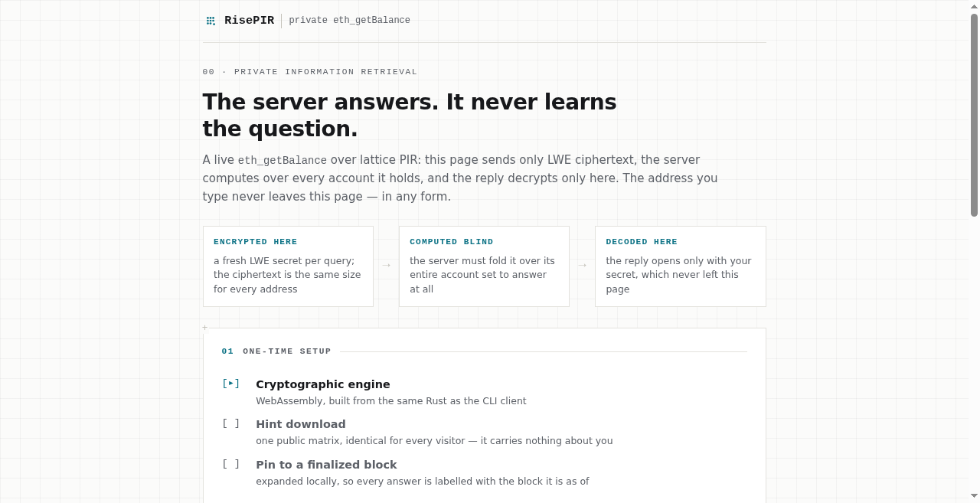Select the 'private eth_getBalance' header label
The image size is (980, 503).
coord(349,21)
